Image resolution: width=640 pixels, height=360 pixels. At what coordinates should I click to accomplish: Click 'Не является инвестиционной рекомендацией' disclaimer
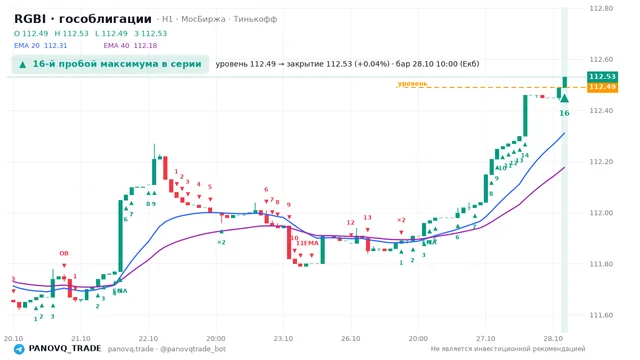click(508, 349)
